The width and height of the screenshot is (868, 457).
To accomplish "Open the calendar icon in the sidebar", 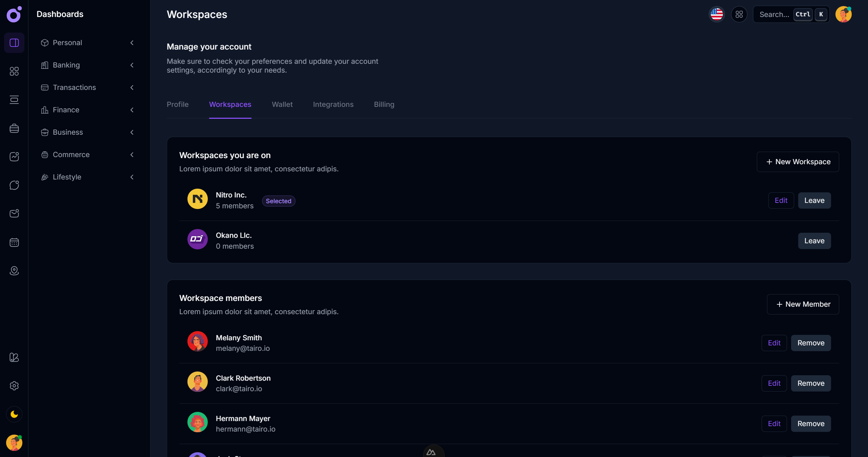I will click(x=14, y=242).
